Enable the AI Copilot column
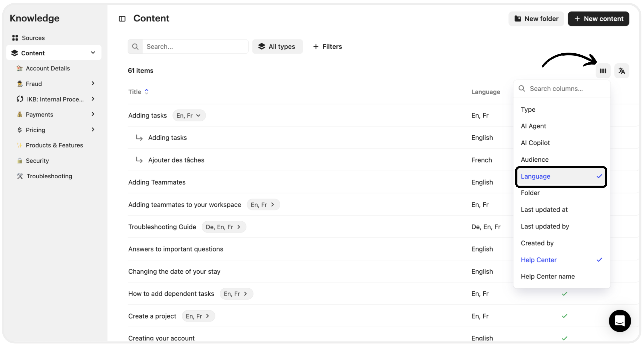This screenshot has height=349, width=644. (535, 143)
